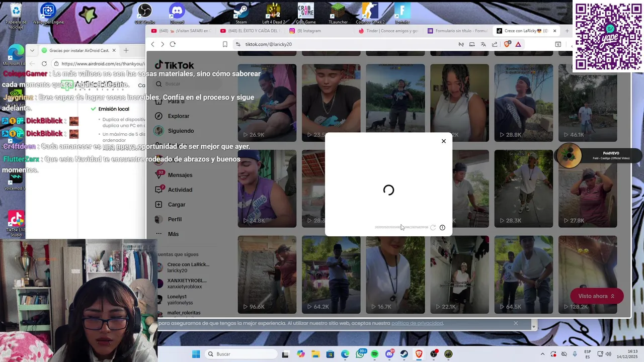Go forward in Brave browser
Image resolution: width=644 pixels, height=362 pixels.
point(162,44)
